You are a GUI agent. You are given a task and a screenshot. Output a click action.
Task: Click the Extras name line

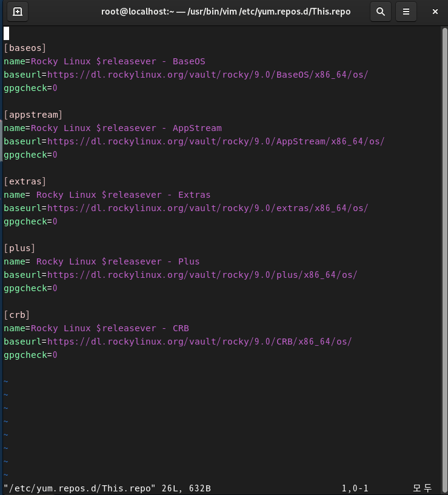pyautogui.click(x=107, y=195)
